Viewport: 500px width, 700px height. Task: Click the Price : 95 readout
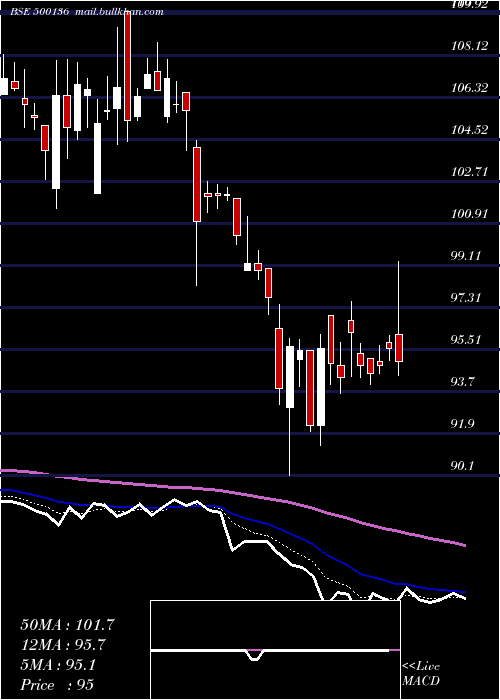(57, 685)
